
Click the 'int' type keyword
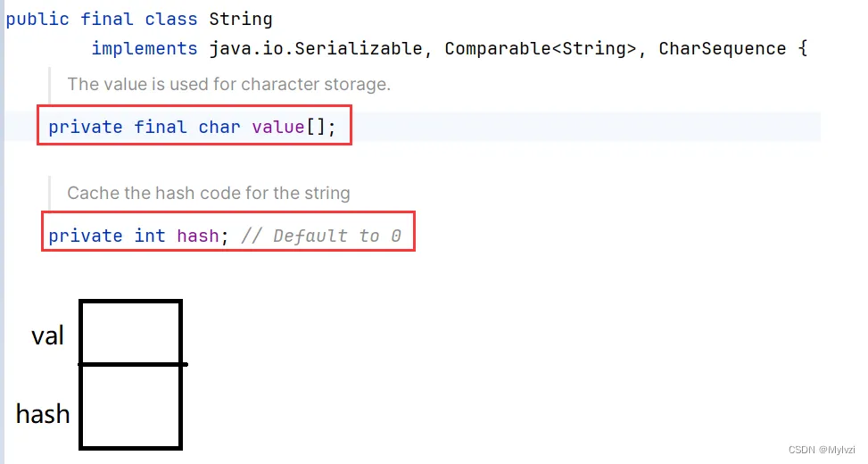[x=149, y=236]
